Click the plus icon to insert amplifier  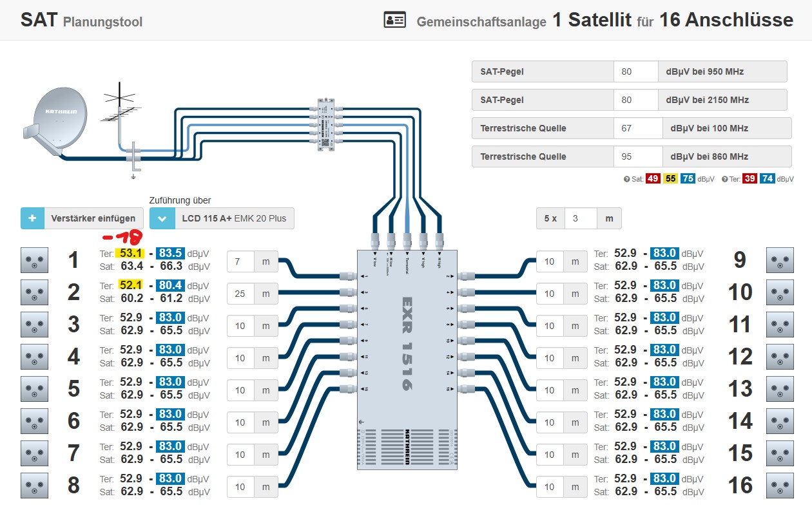pos(32,219)
